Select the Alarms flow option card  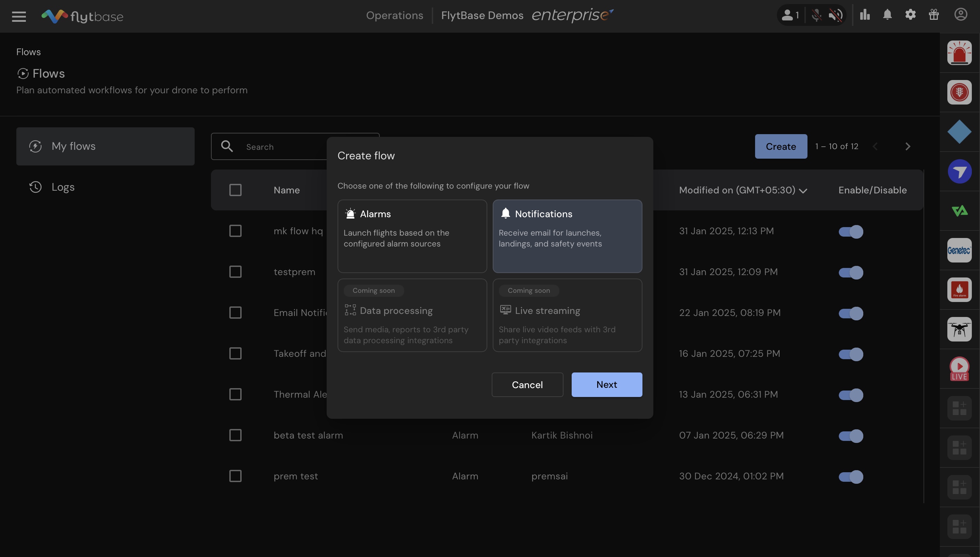point(412,236)
